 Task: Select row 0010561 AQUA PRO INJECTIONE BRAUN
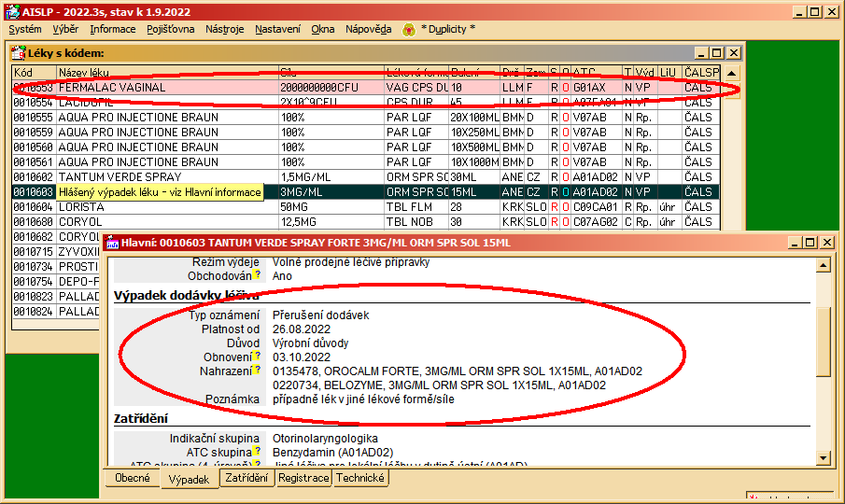365,162
